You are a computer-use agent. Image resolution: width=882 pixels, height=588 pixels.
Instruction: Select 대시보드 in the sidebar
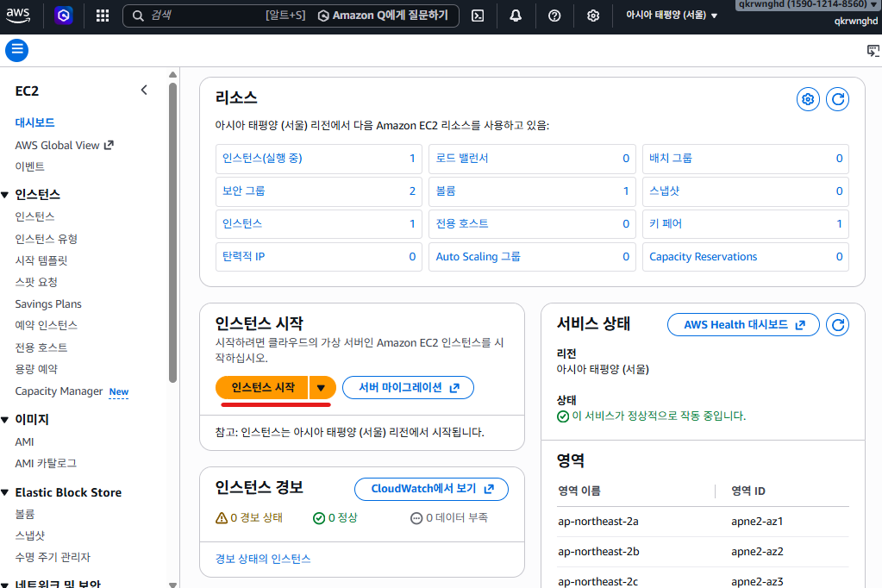pyautogui.click(x=34, y=122)
